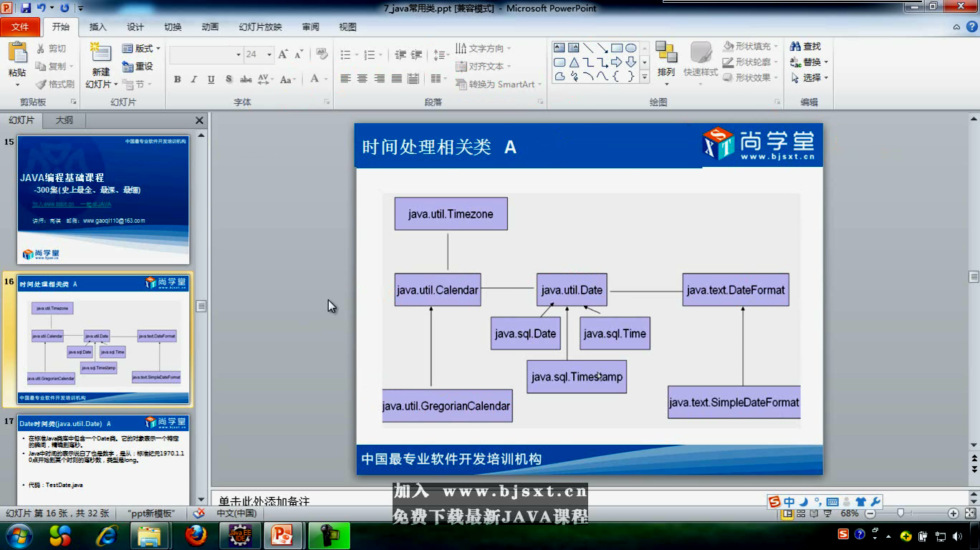Toggle align text right

click(x=379, y=79)
